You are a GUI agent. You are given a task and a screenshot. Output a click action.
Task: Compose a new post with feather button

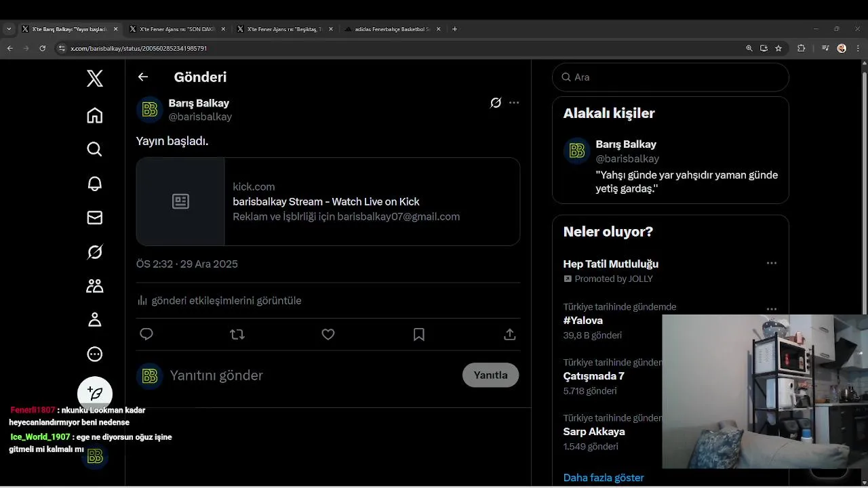(95, 394)
